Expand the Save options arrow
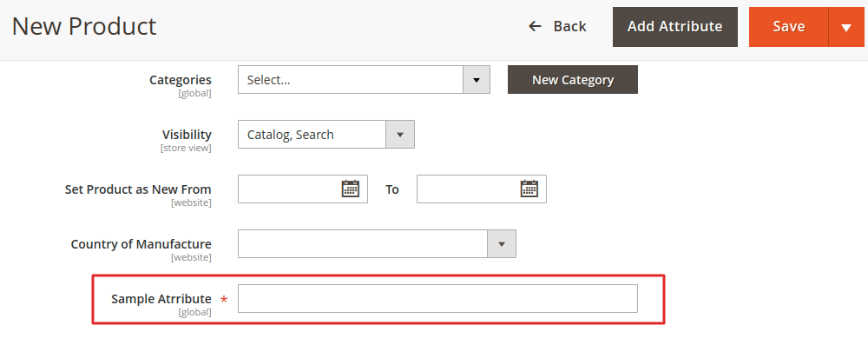This screenshot has width=868, height=345. pos(845,27)
